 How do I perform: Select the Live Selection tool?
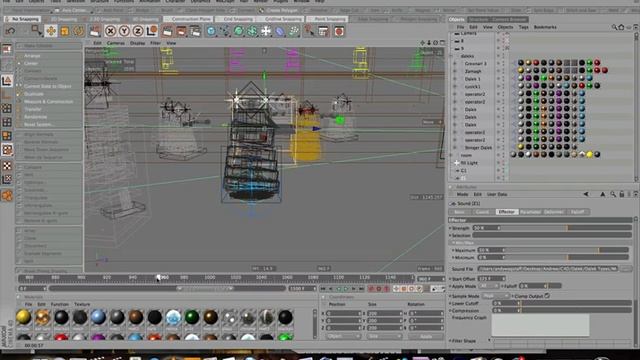tap(37, 31)
